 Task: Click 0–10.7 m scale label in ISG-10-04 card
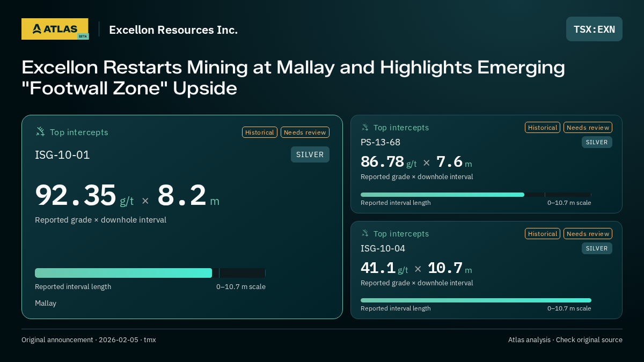click(569, 308)
